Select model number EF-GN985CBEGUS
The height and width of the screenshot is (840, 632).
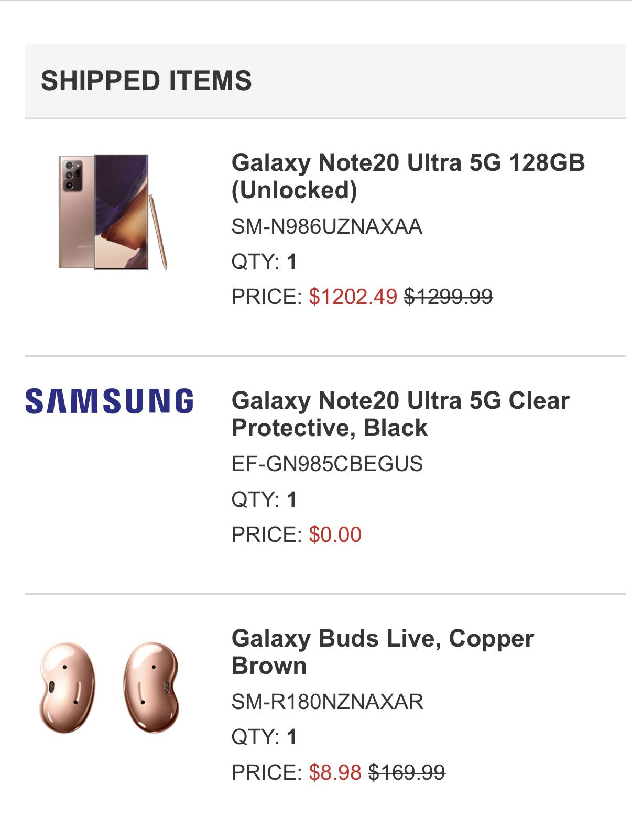click(x=327, y=464)
